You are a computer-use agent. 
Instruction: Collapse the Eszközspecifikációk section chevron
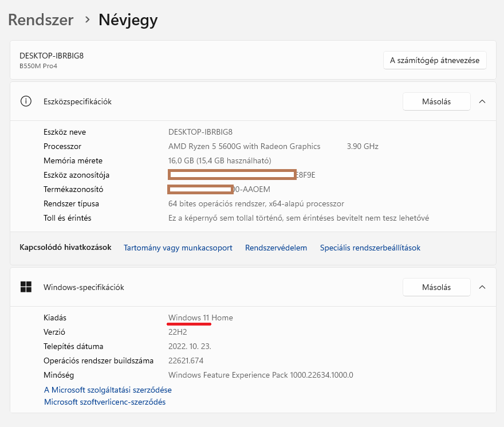482,101
